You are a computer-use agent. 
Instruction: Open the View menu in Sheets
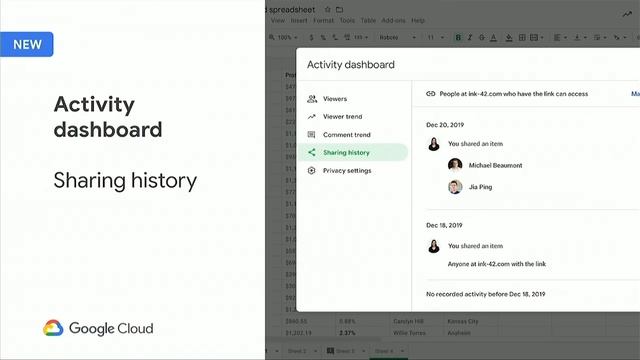pyautogui.click(x=278, y=20)
